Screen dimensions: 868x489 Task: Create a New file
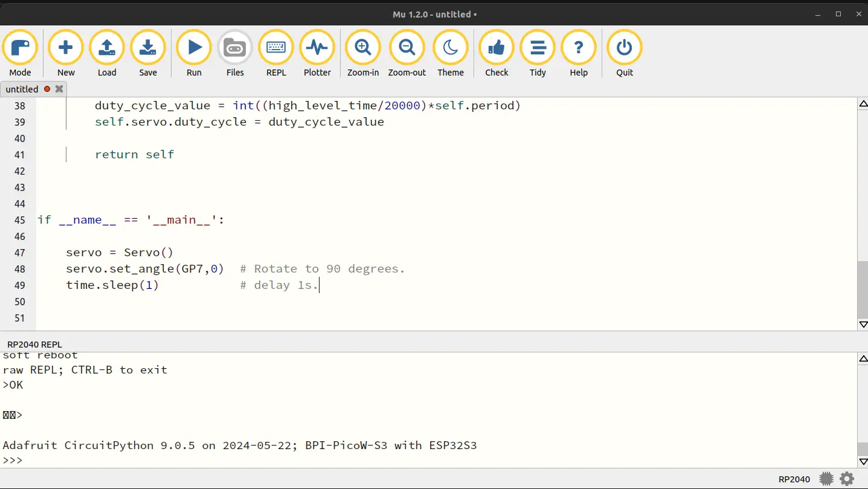pyautogui.click(x=66, y=54)
